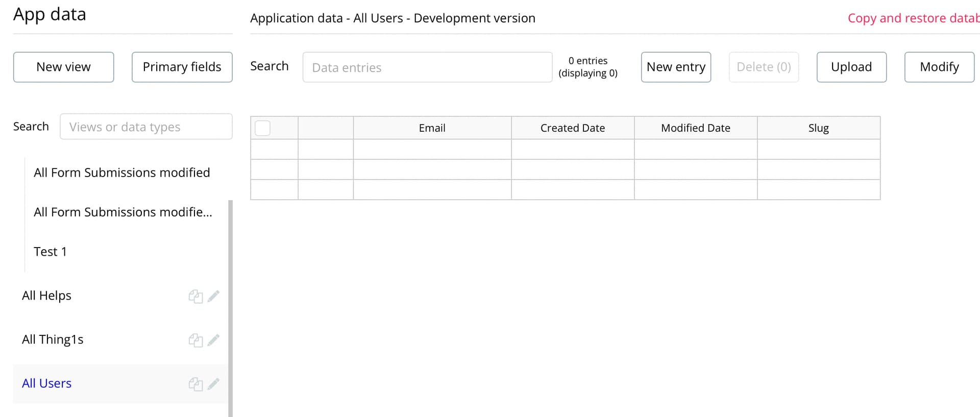Open the truncated All Form Submissions modifie... view
This screenshot has width=980, height=417.
click(x=123, y=212)
